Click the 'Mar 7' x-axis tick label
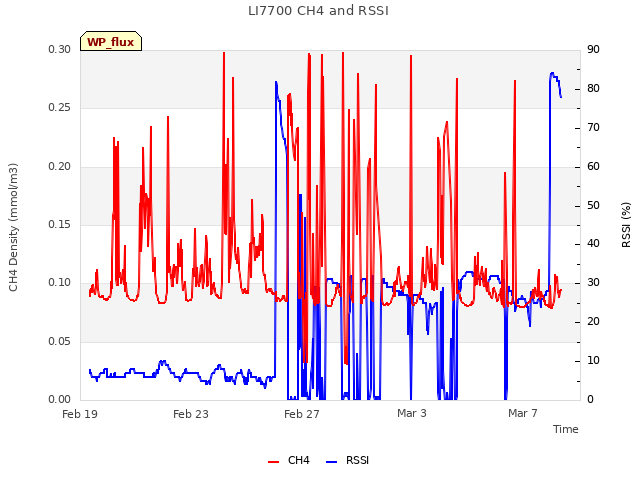This screenshot has width=640, height=480. 523,413
